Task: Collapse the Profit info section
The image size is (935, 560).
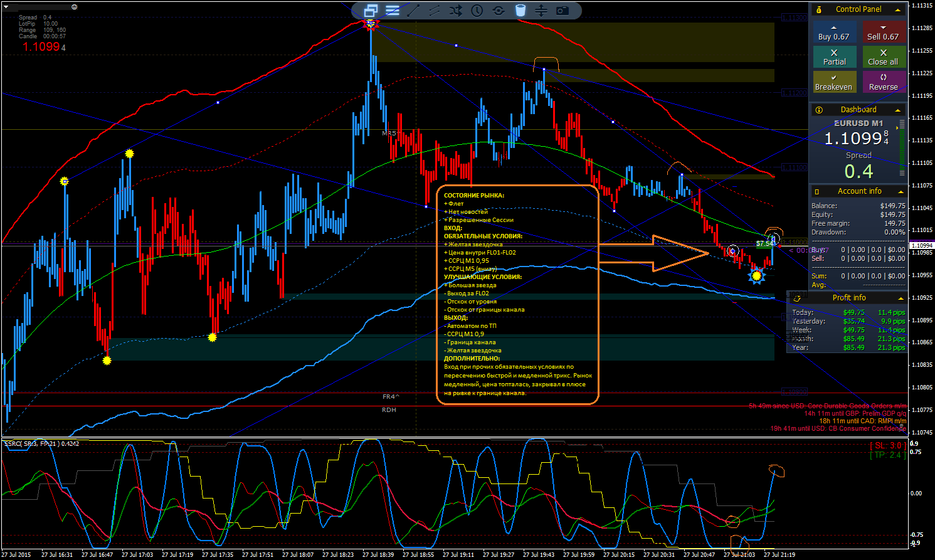Action: (901, 298)
